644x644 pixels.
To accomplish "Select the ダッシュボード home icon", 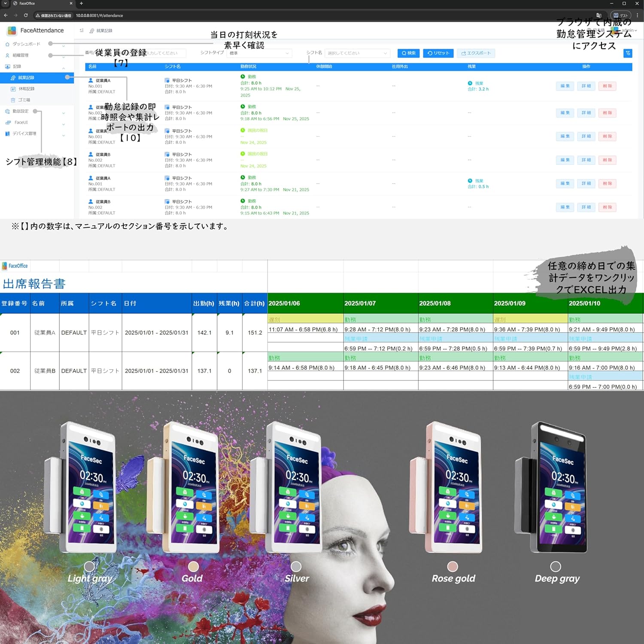I will [8, 44].
